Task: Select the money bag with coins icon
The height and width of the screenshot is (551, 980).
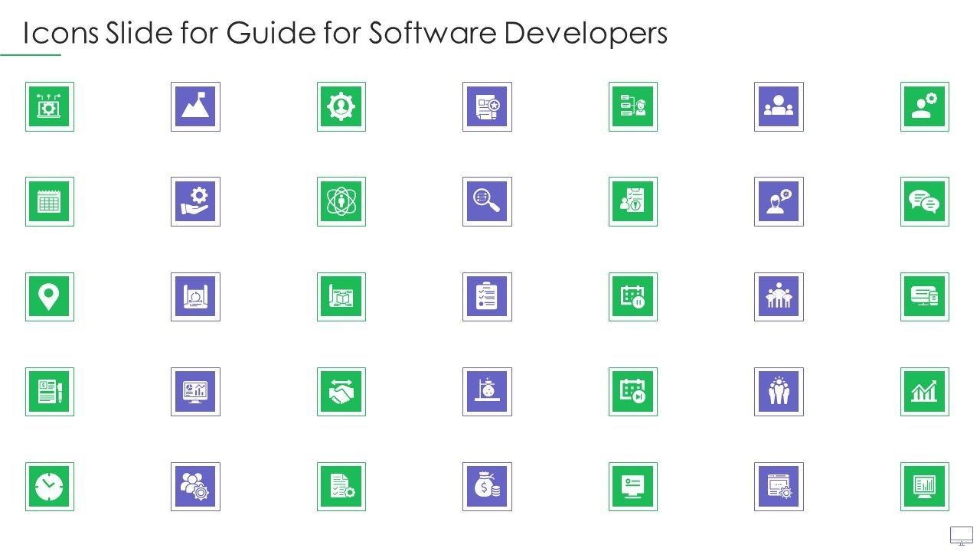Action: (487, 487)
